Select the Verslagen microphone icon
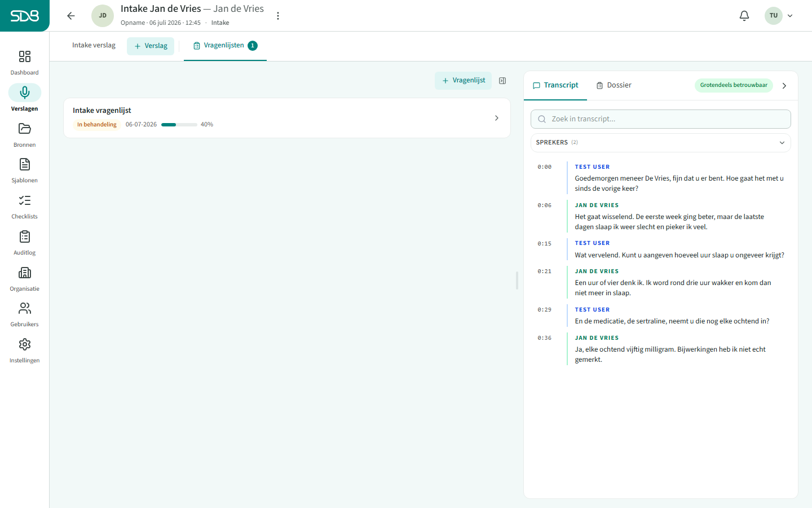 point(24,93)
